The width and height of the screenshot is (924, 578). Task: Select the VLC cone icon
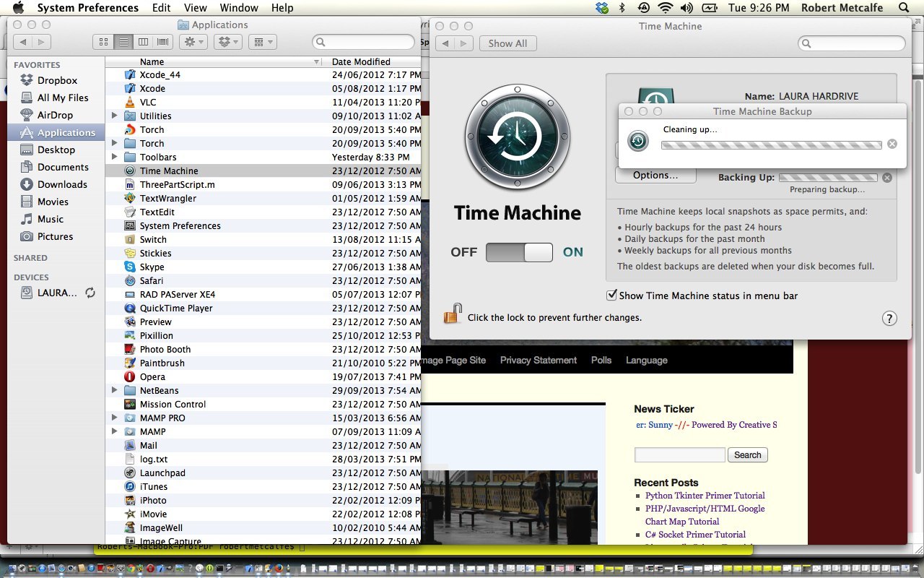pos(130,102)
